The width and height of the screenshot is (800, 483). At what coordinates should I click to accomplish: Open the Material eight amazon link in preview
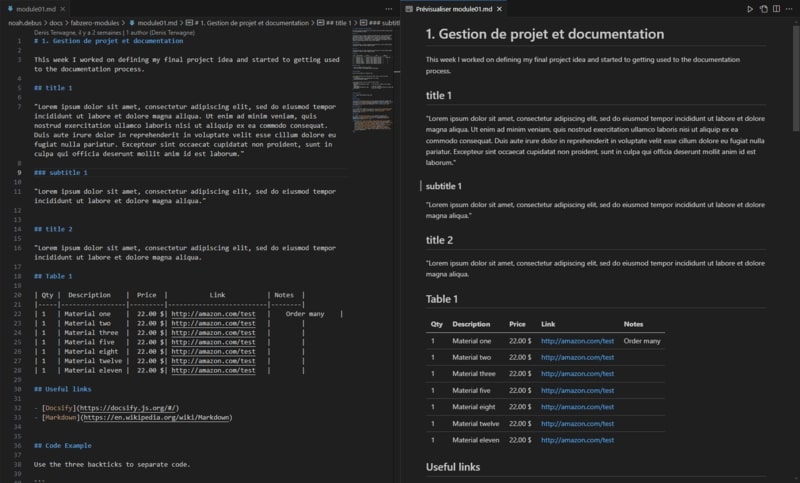[x=577, y=407]
